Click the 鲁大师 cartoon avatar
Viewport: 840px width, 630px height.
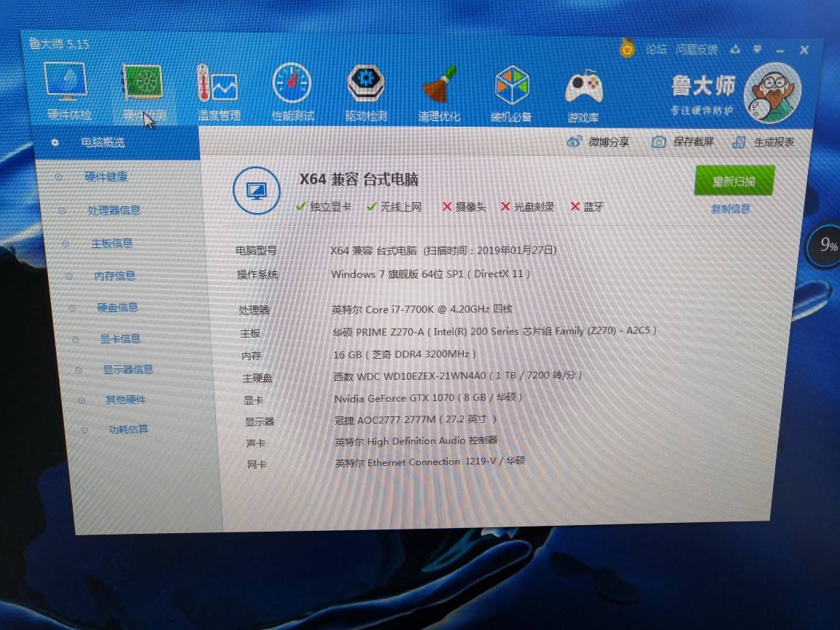[x=772, y=93]
